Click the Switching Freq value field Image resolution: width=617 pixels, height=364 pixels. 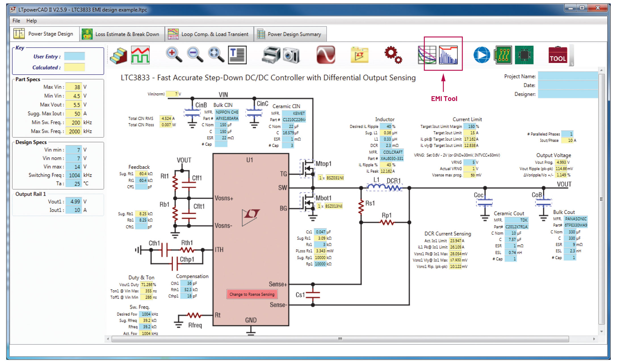pyautogui.click(x=74, y=175)
